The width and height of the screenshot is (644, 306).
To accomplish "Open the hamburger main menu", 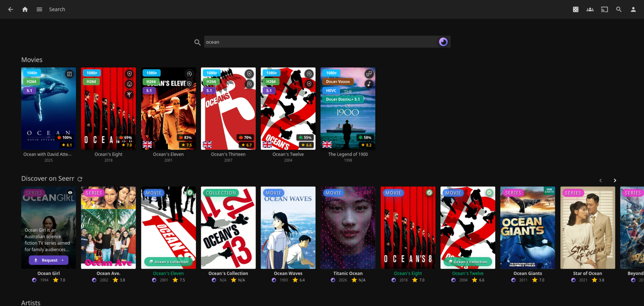I will 39,10.
